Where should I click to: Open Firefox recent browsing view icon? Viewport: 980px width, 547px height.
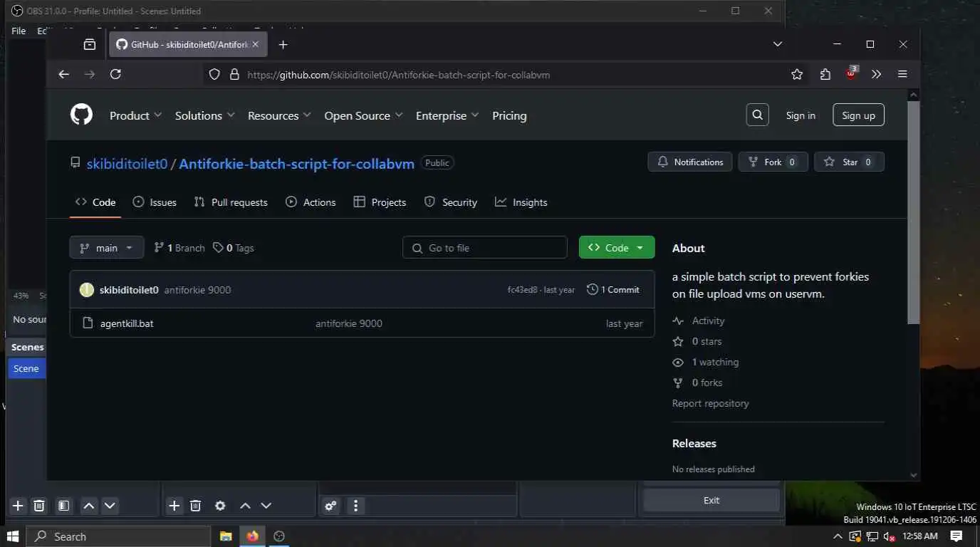click(89, 44)
